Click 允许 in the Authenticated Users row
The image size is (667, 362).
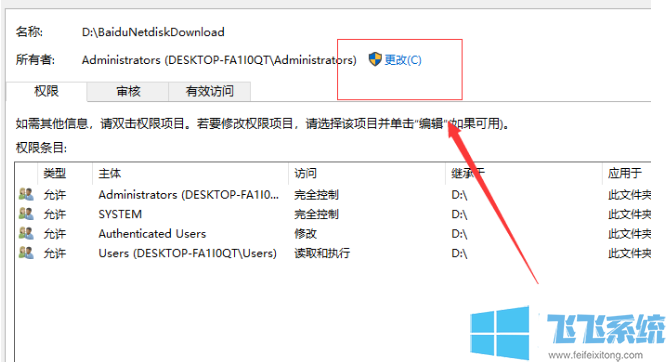pyautogui.click(x=55, y=234)
